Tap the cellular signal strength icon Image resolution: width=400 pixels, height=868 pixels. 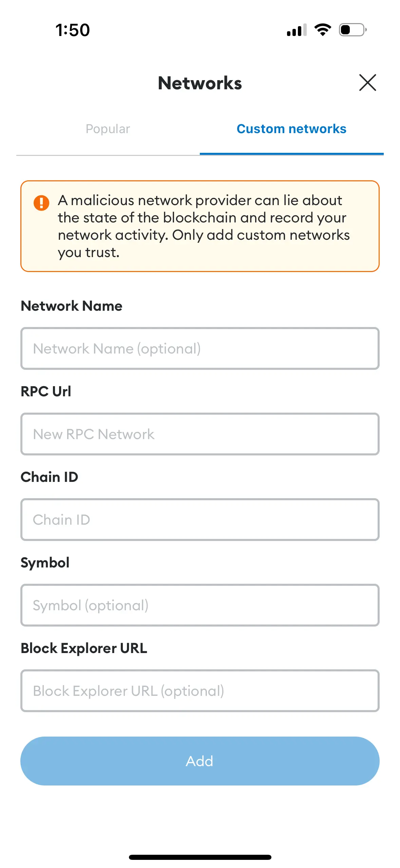click(x=297, y=30)
